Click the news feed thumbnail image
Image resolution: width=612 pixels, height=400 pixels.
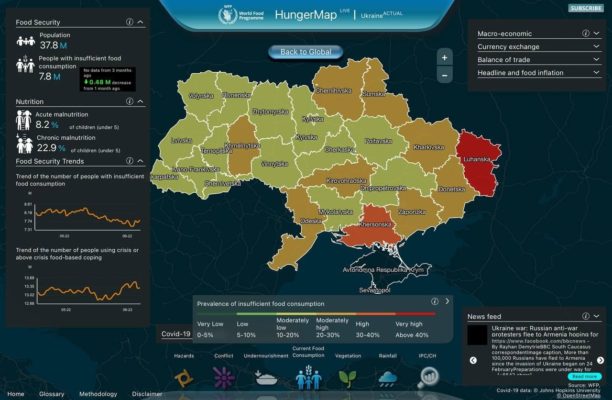coord(477,335)
